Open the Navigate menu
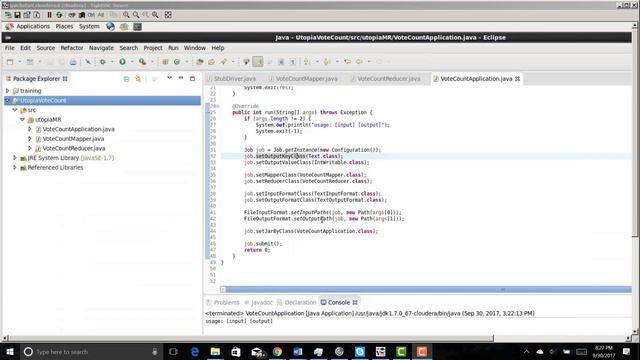Viewport: 640px width, 360px height. [x=101, y=48]
